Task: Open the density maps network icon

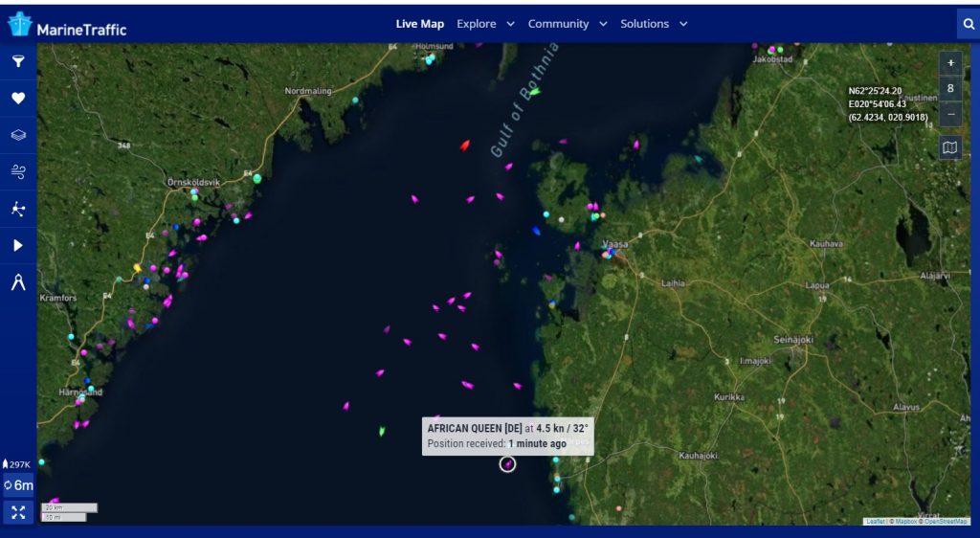Action: click(x=18, y=209)
